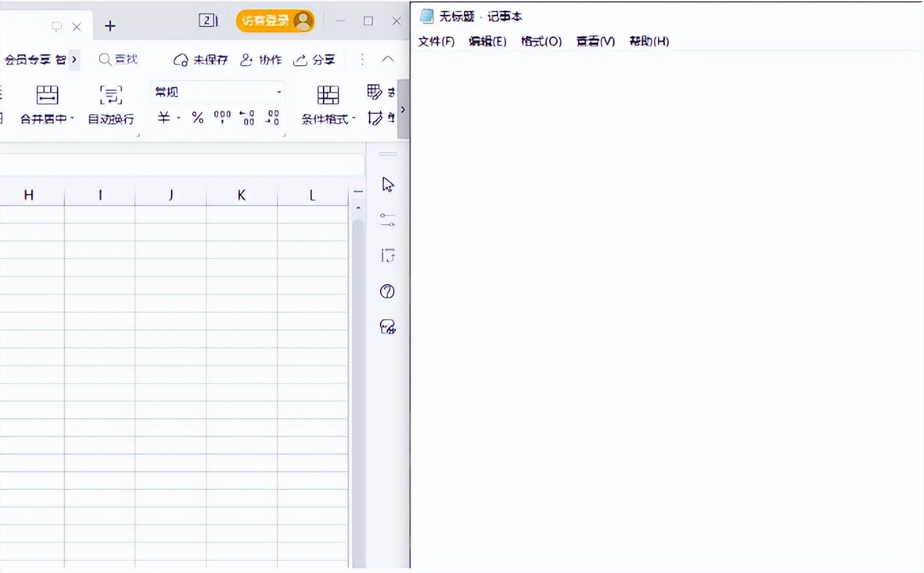Collapse the ribbon with the up chevron

click(x=388, y=60)
